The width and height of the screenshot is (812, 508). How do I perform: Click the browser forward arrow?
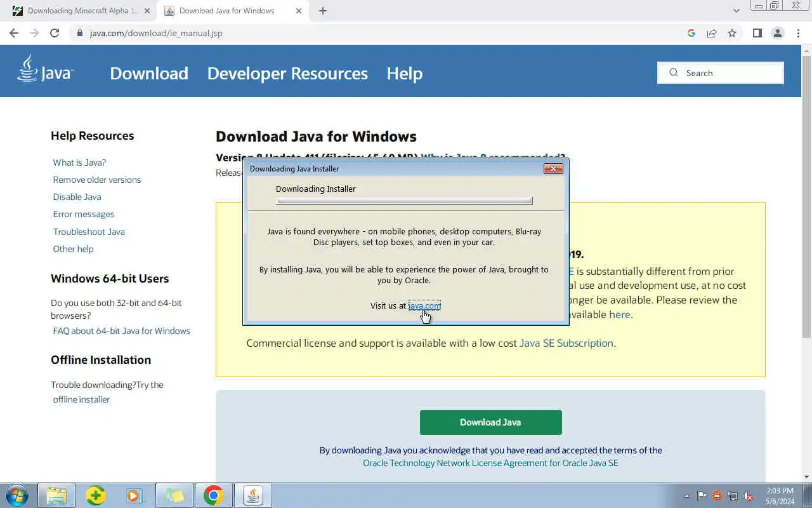(34, 33)
